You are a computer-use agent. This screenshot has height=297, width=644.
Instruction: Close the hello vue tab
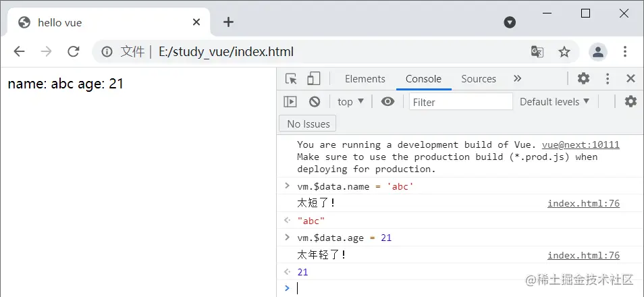[x=196, y=22]
